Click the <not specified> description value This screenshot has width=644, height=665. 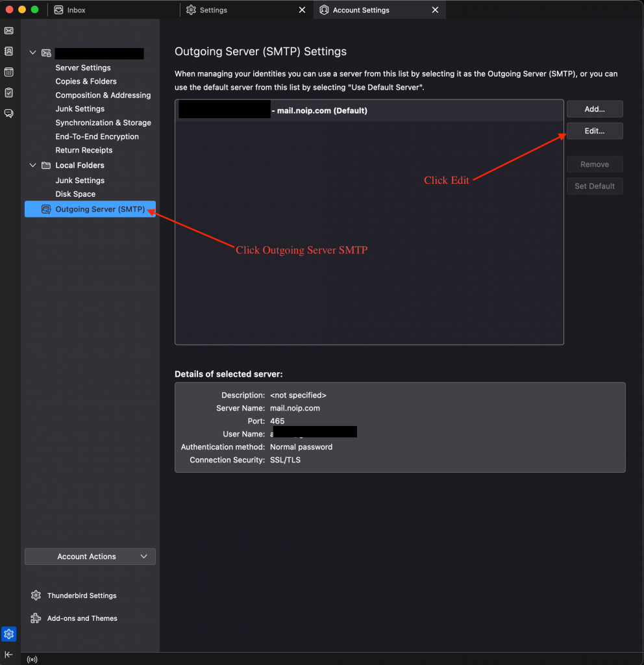[x=298, y=395]
